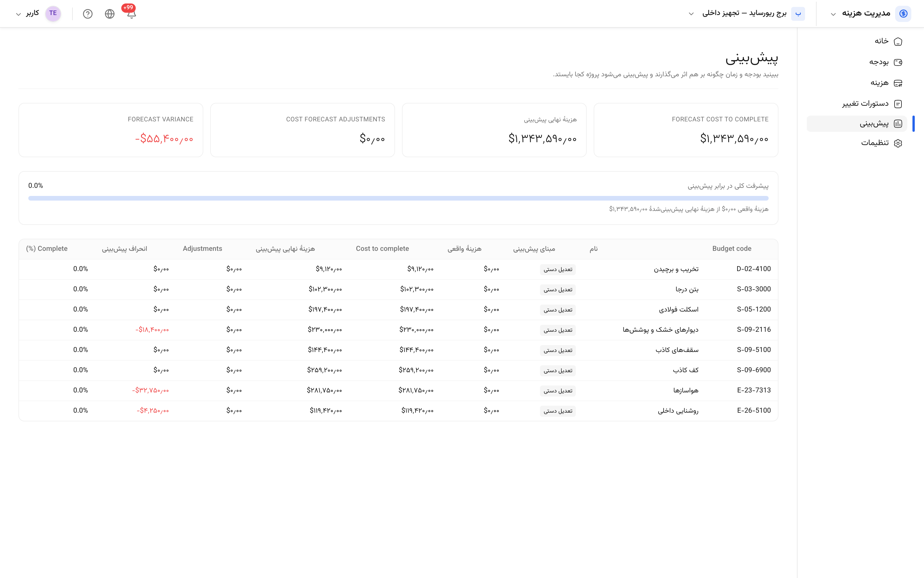The width and height of the screenshot is (924, 578).
Task: Select پیش‌بینی in the sidebar
Action: pos(857,124)
